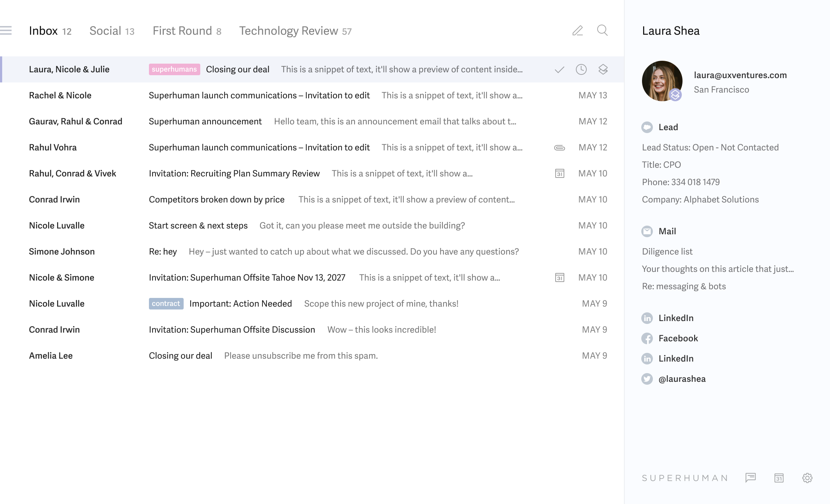Click badge on Laura's profile photo

pos(675,95)
